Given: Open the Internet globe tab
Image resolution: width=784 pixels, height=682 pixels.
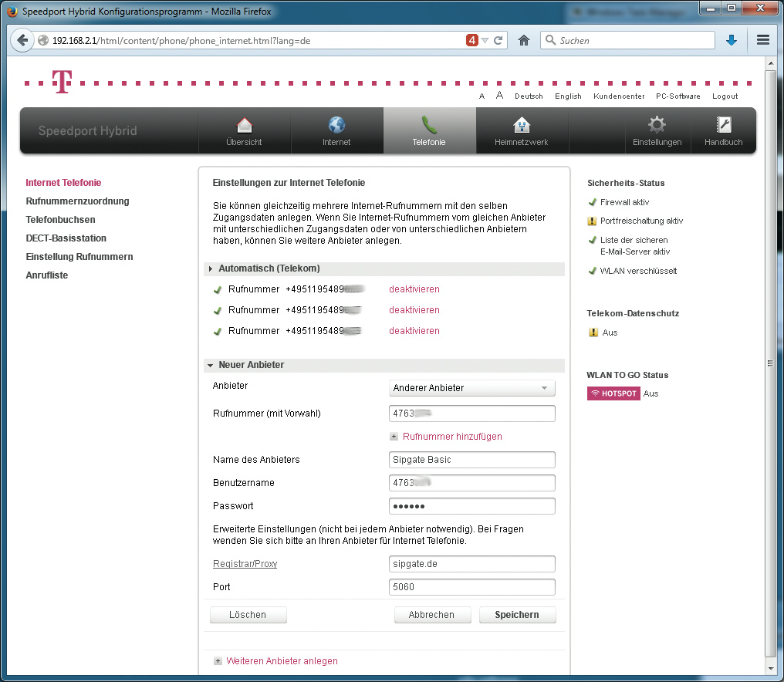Looking at the screenshot, I should pos(336,131).
